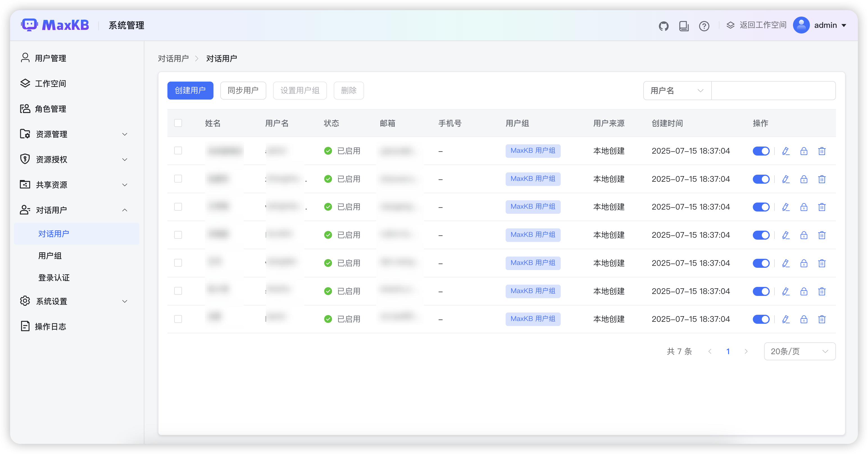Image resolution: width=868 pixels, height=454 pixels.
Task: Open the GitHub repository icon
Action: click(664, 25)
